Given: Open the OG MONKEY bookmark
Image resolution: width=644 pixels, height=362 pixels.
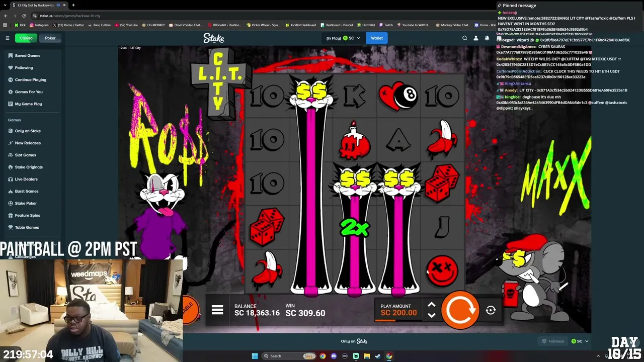Looking at the screenshot, I should point(153,25).
